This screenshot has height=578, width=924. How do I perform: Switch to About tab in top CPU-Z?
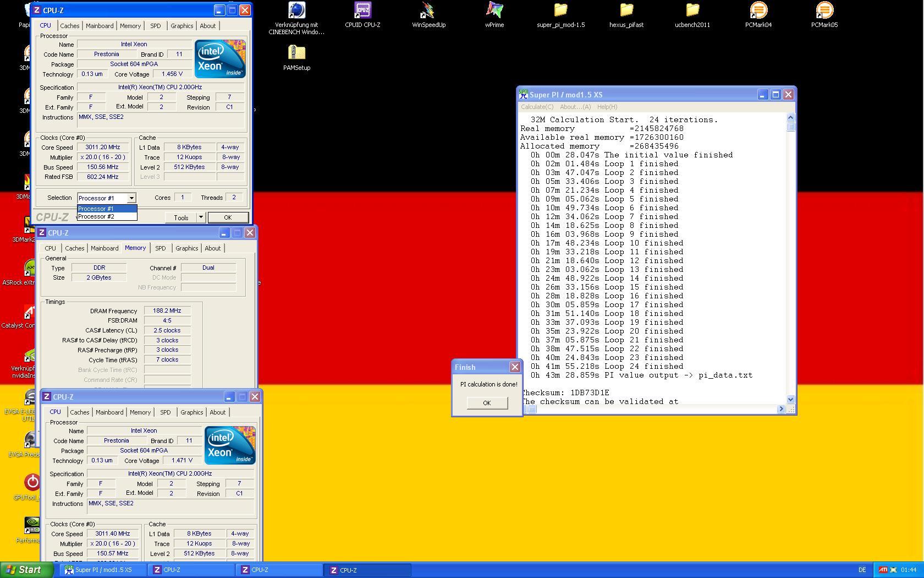tap(207, 26)
